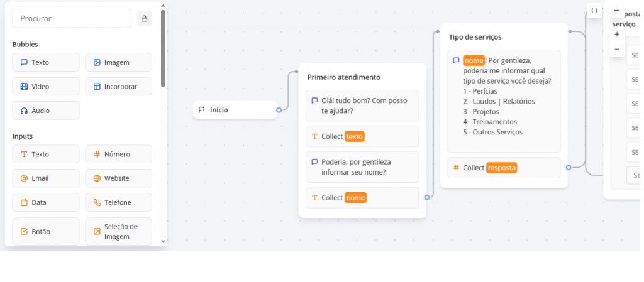Choose the Seleção de Imagem block

118,231
